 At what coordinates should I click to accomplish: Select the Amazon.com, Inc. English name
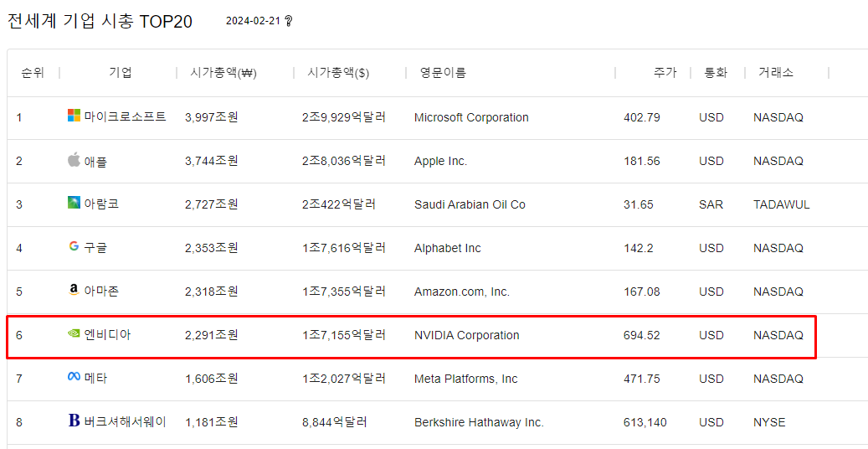click(x=462, y=292)
